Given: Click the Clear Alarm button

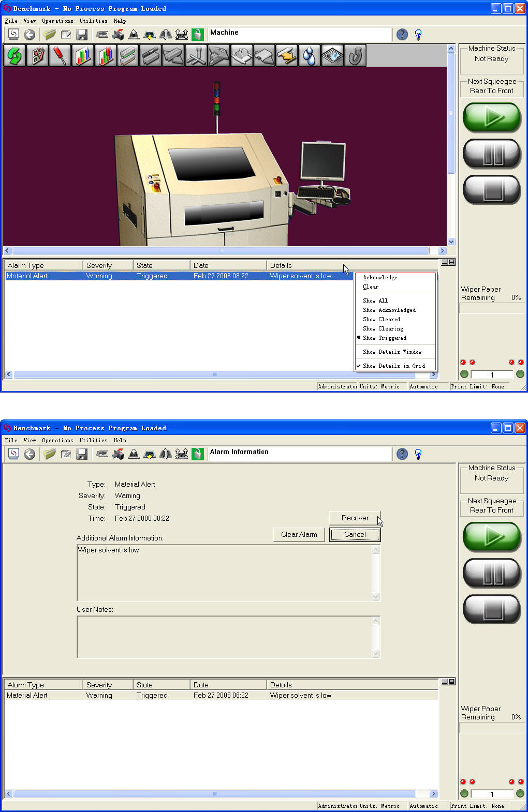Looking at the screenshot, I should [299, 534].
